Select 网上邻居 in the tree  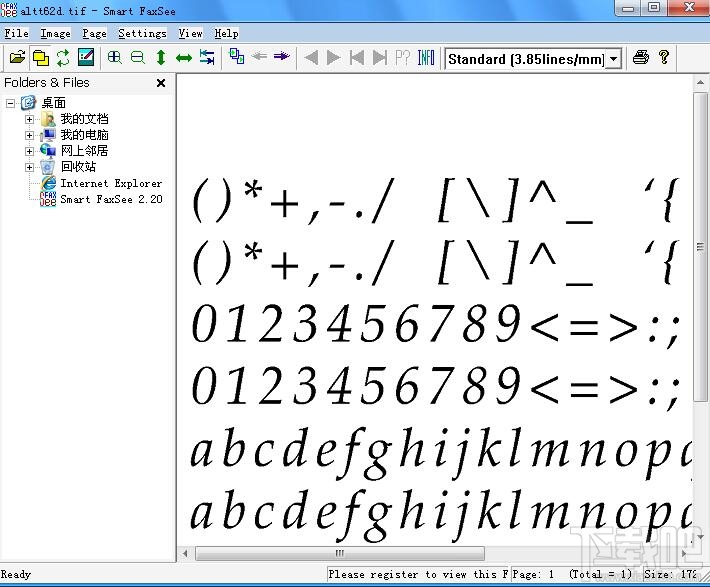(x=84, y=151)
